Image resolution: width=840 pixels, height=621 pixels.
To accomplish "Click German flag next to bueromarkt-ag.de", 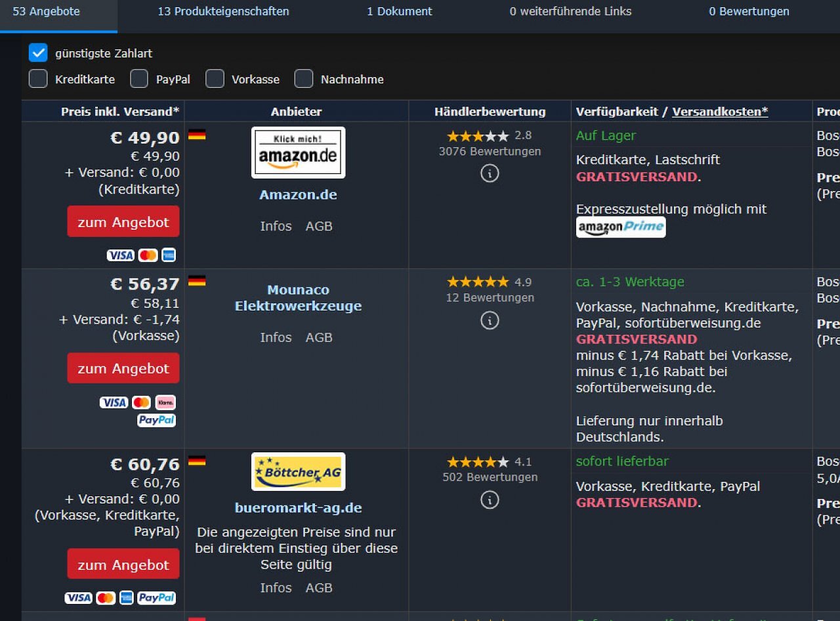I will tap(197, 461).
